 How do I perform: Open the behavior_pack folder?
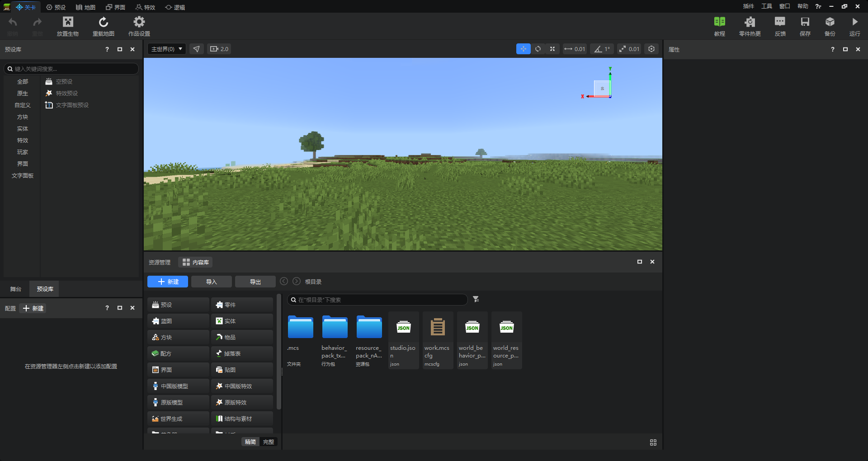tap(335, 340)
